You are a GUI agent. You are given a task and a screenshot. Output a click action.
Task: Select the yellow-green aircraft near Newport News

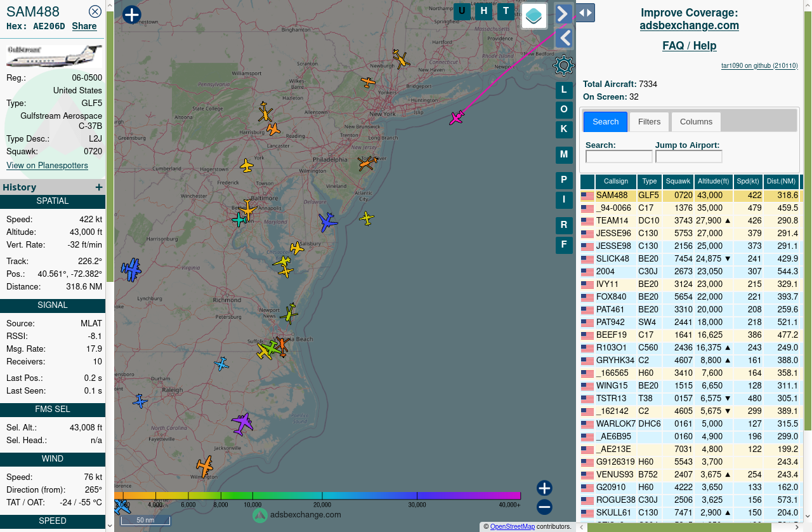[x=289, y=313]
